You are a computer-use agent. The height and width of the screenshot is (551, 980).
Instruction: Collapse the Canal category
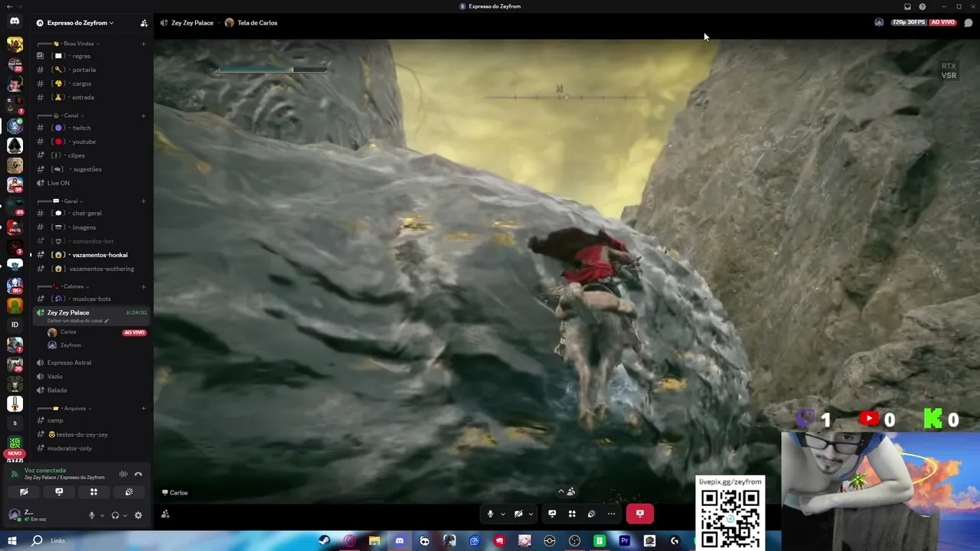(x=70, y=116)
